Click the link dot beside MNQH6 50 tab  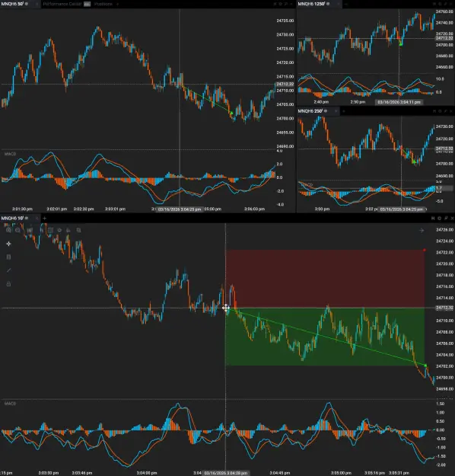click(x=27, y=4)
